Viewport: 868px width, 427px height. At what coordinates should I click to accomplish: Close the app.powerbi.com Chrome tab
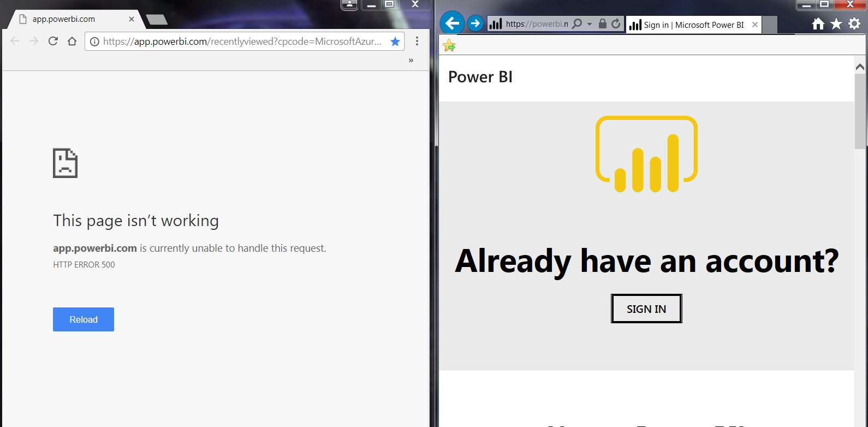[132, 19]
